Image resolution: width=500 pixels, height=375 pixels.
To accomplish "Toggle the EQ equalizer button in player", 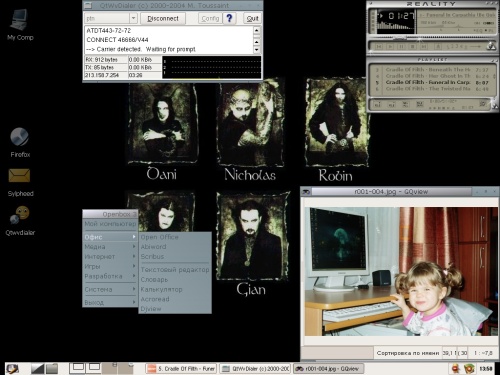I will [479, 31].
